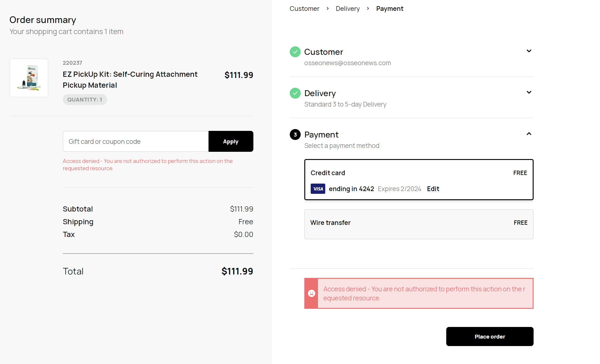Image resolution: width=600 pixels, height=364 pixels.
Task: Click the arrow between Delivery and Payment breadcrumbs
Action: [x=368, y=8]
